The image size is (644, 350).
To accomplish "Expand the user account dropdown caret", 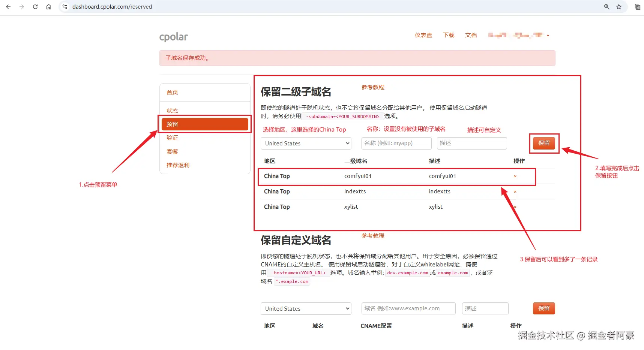I will click(x=548, y=36).
